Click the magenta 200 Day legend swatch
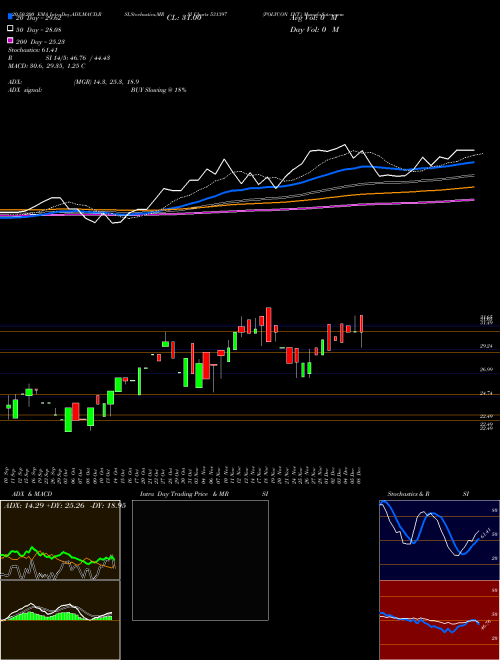 point(10,40)
